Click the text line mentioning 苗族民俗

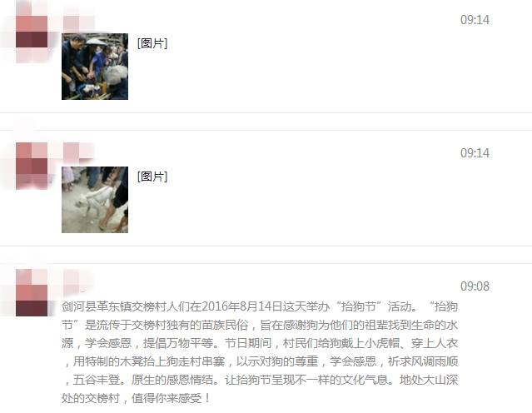[x=260, y=325]
